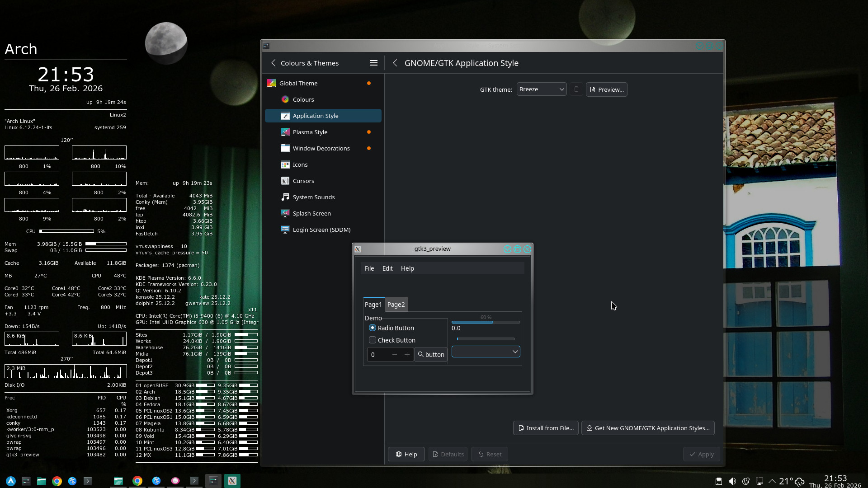Screen dimensions: 868x488
Task: Click the Colours sidebar icon
Action: 285,99
